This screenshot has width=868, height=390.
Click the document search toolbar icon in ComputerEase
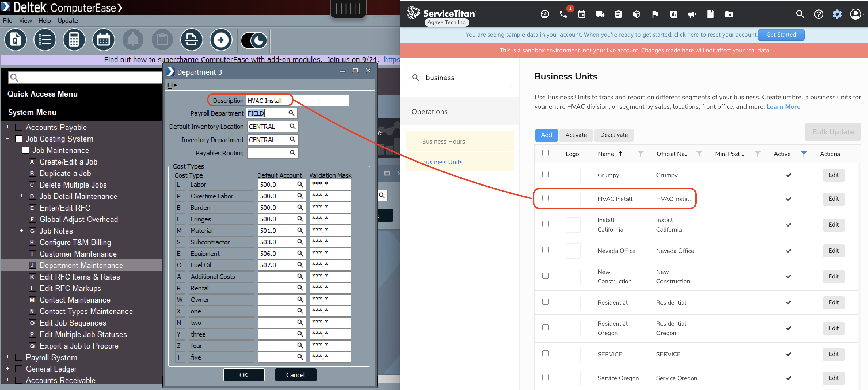coord(15,40)
